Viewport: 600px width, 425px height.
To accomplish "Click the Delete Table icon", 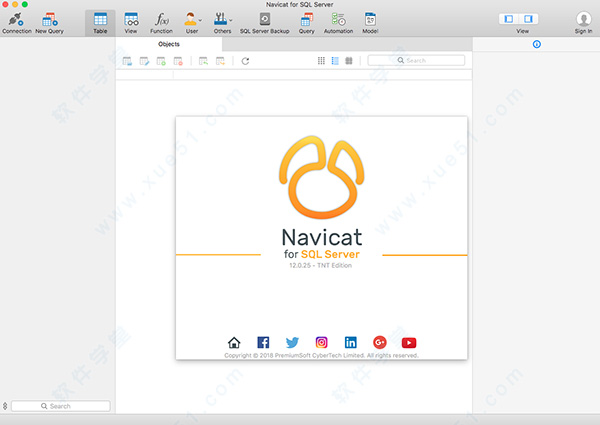I will click(178, 61).
